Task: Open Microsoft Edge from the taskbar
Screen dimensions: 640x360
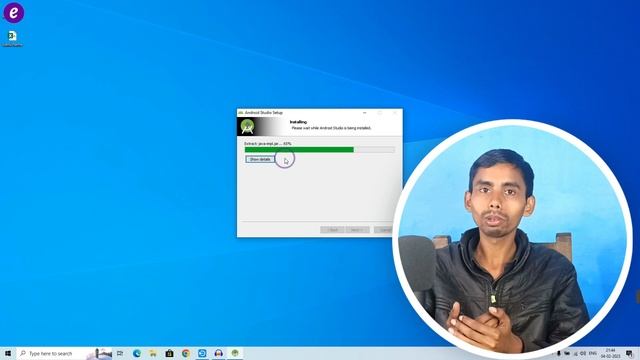Action: (137, 353)
